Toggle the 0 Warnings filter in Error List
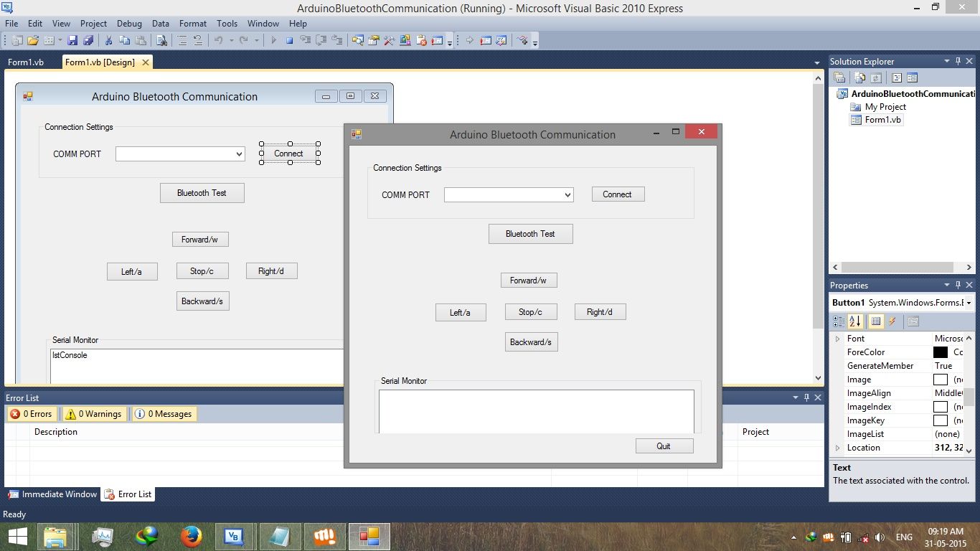This screenshot has height=551, width=980. click(x=94, y=414)
